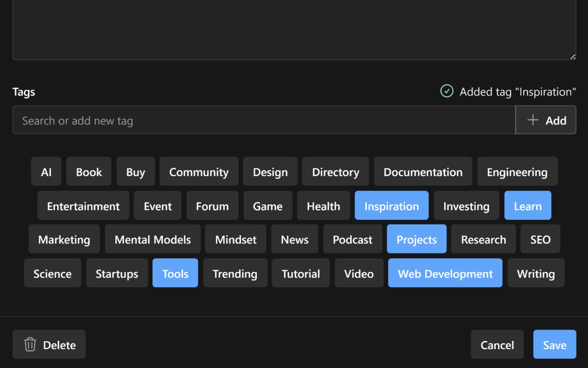The image size is (588, 368).
Task: Select the Mental Models tag
Action: (153, 239)
